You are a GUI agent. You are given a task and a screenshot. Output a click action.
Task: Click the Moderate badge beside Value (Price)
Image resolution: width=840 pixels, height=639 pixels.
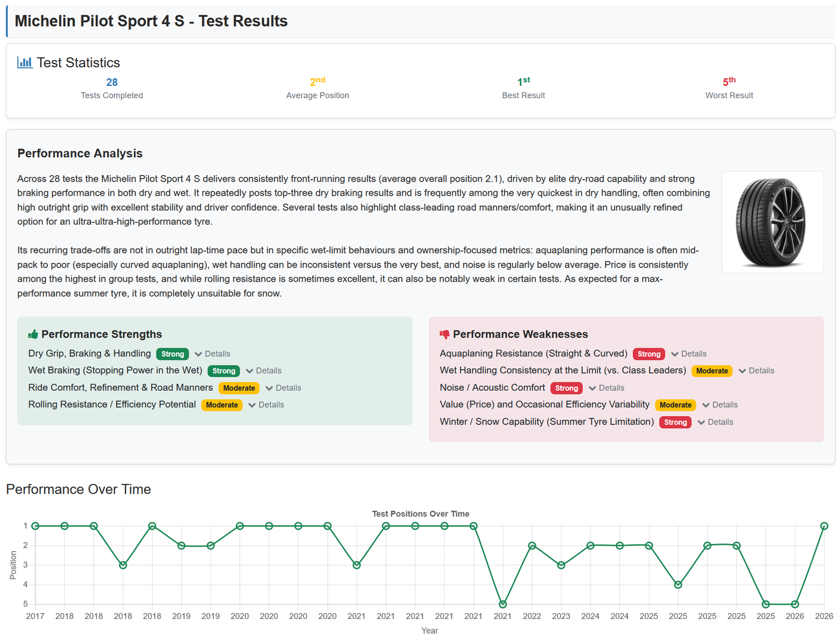676,405
